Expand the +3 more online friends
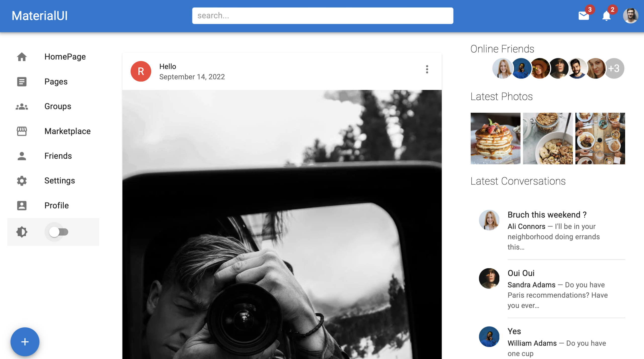 (x=614, y=68)
